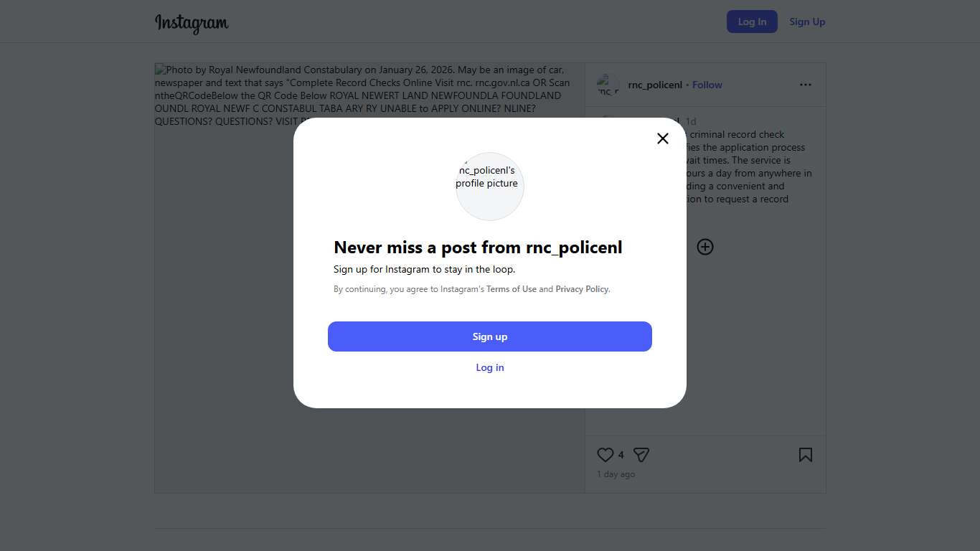The image size is (980, 551).
Task: Open the three-dot more options menu
Action: [x=806, y=85]
